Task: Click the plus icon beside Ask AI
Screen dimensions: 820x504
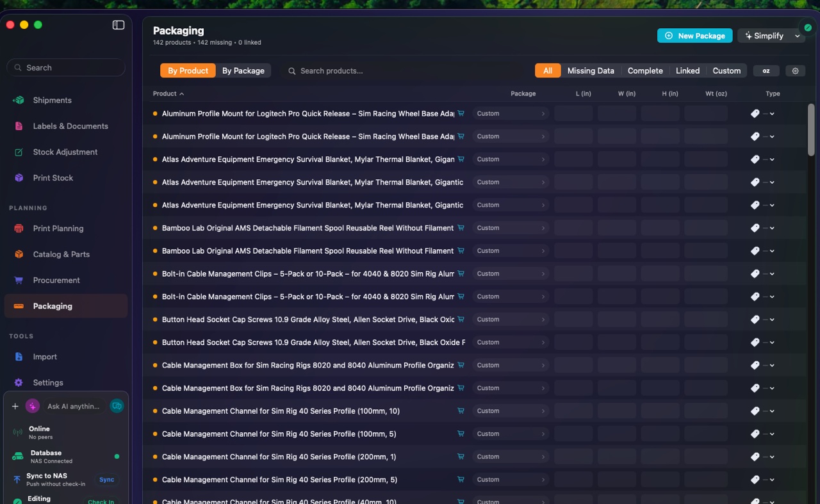Action: point(15,406)
